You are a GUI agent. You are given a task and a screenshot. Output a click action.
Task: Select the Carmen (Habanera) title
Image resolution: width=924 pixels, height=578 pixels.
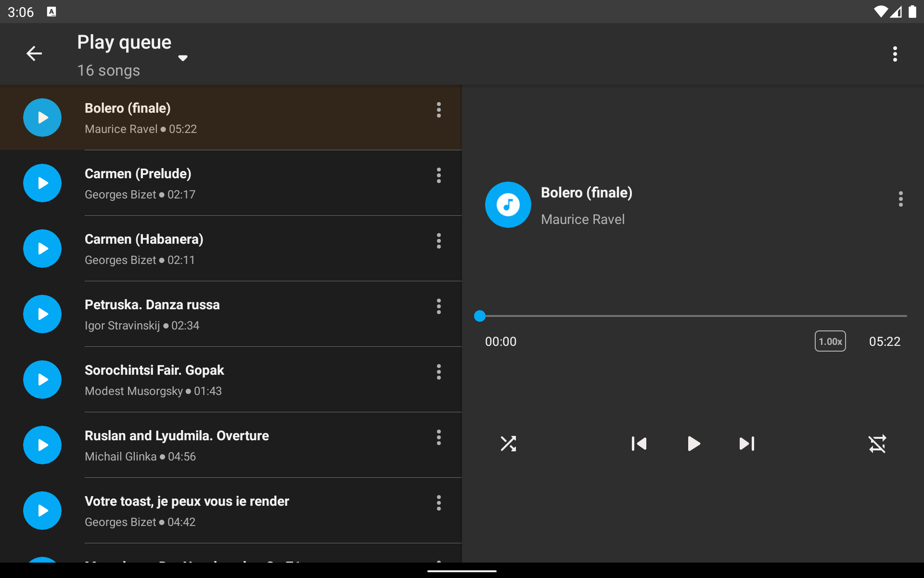[x=144, y=239]
